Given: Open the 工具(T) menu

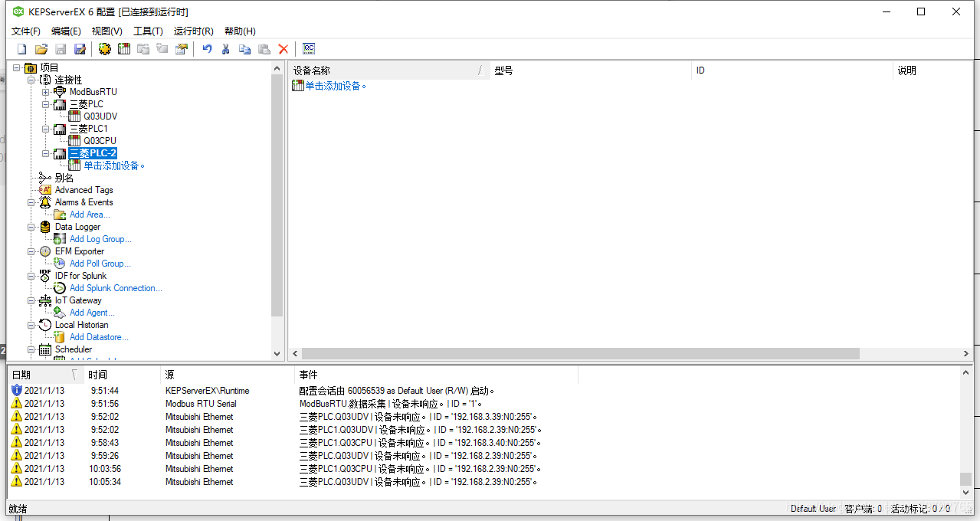Looking at the screenshot, I should point(148,31).
